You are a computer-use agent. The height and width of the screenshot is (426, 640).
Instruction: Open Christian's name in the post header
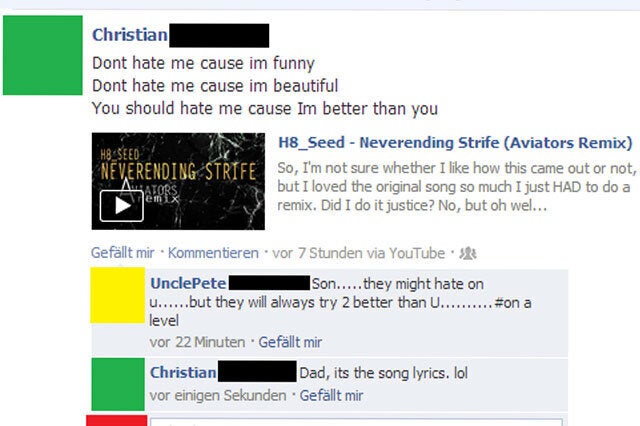tap(130, 35)
